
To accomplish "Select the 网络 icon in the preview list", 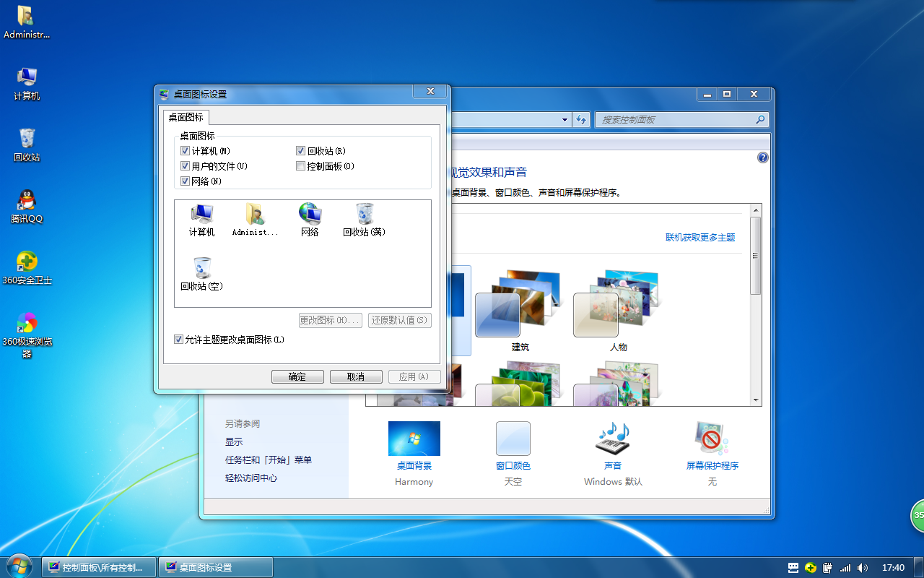I will click(x=310, y=220).
